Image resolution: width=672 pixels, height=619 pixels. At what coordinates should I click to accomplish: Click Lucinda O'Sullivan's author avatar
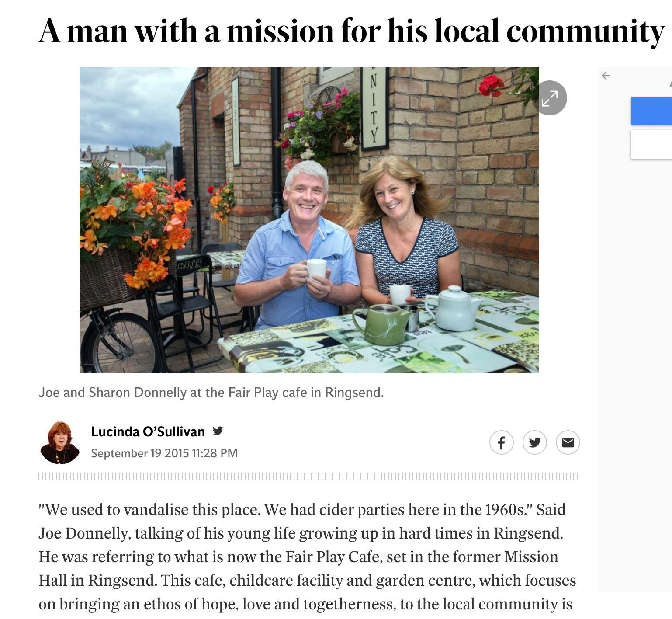[60, 442]
